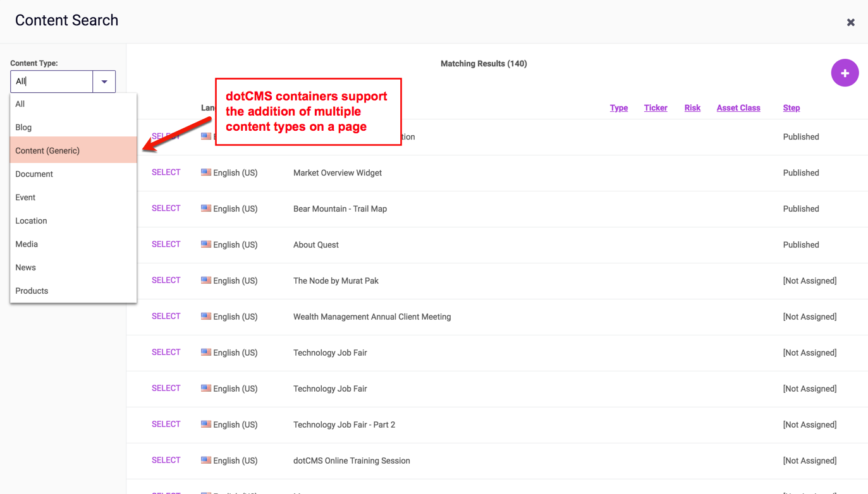Screen dimensions: 868x494
Task: Sort by the Asset Class column
Action: [738, 108]
